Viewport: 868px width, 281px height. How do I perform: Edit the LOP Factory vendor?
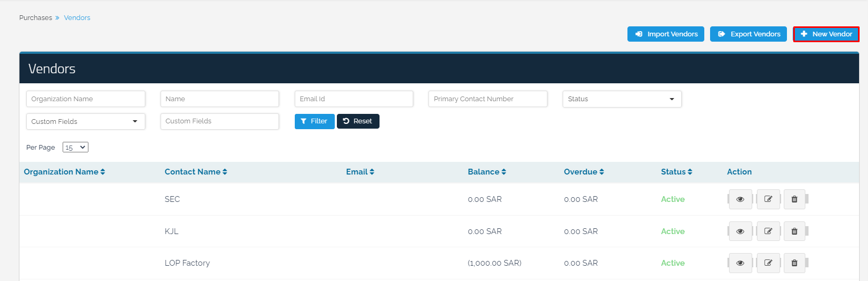point(768,263)
